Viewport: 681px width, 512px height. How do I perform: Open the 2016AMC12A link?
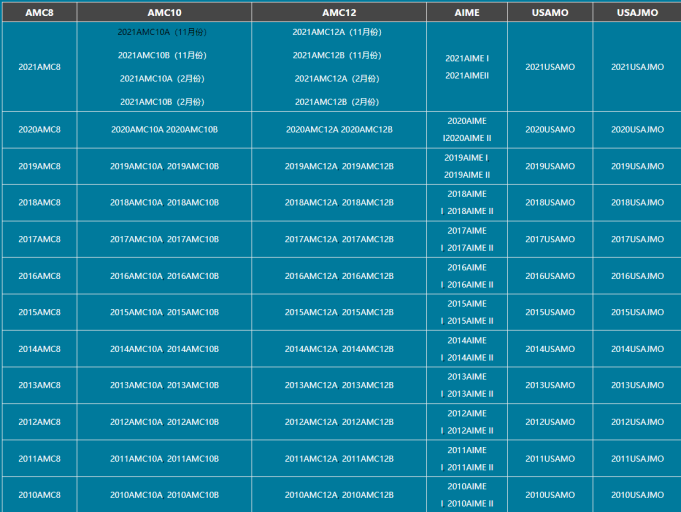click(311, 276)
